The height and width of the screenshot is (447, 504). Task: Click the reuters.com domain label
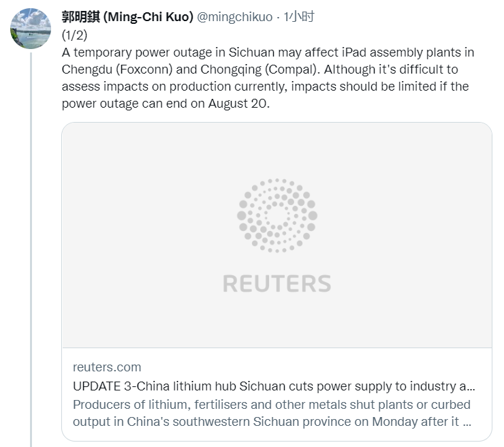[107, 367]
